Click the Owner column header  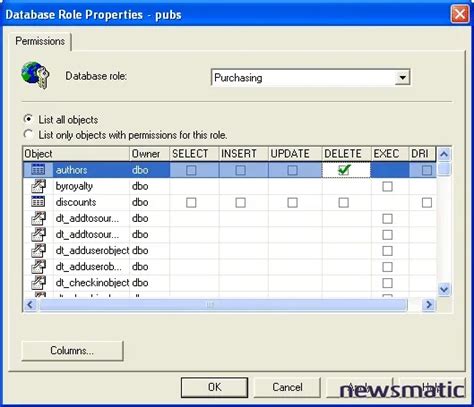[x=149, y=154]
